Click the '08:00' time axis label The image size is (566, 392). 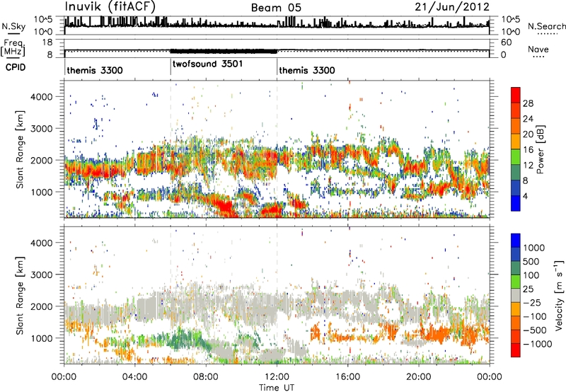[x=205, y=377]
